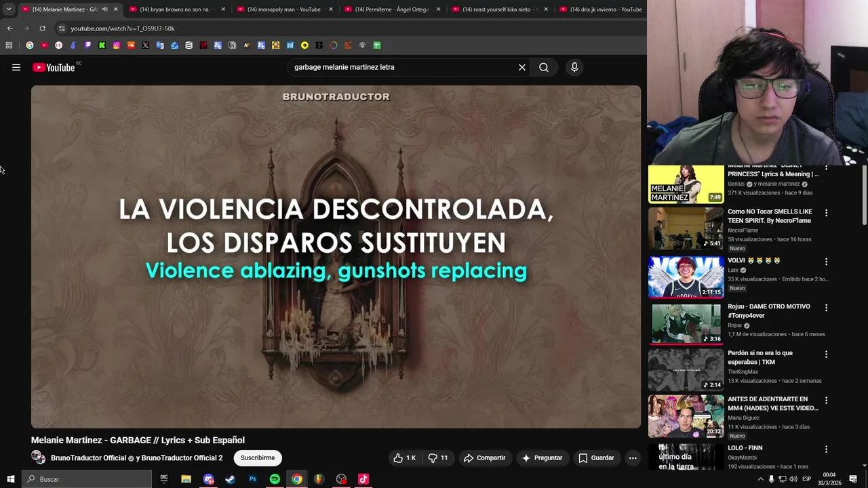
Task: Mute the Melanie Martinez tab audio
Action: pyautogui.click(x=104, y=9)
